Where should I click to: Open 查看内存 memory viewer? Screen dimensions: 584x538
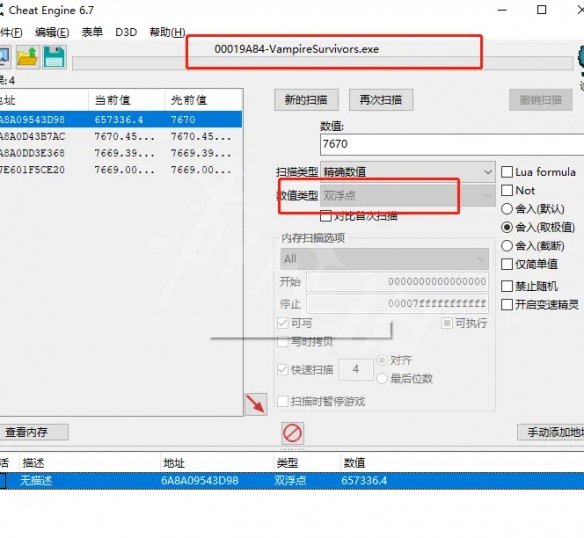pos(33,432)
